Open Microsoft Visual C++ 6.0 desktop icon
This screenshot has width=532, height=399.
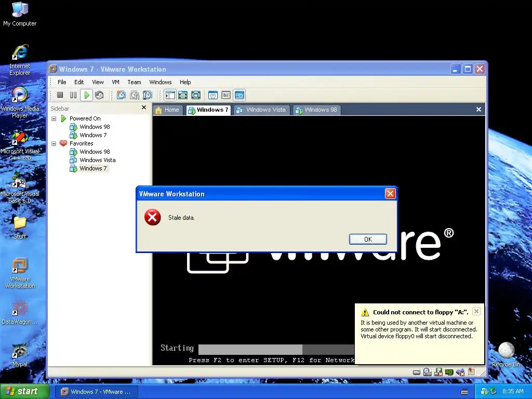(x=20, y=146)
